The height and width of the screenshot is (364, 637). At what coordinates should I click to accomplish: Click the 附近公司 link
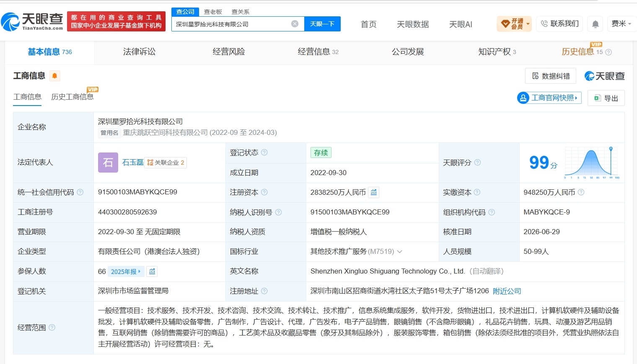pos(507,291)
